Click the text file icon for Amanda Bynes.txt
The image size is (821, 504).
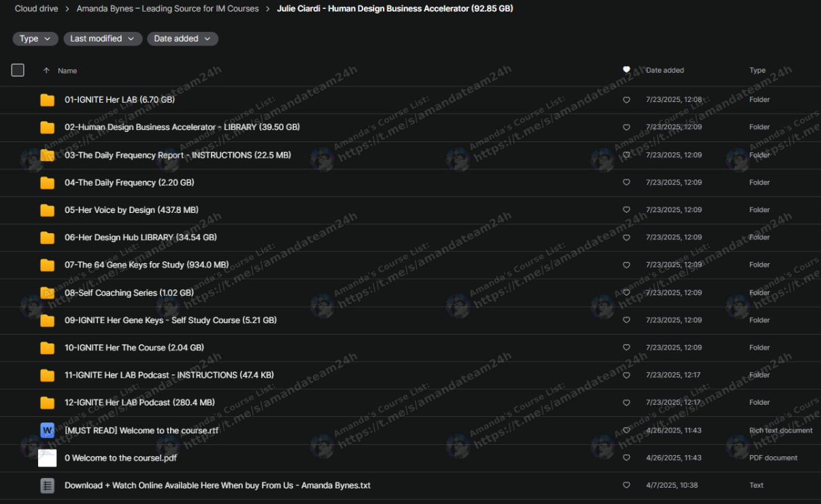47,486
